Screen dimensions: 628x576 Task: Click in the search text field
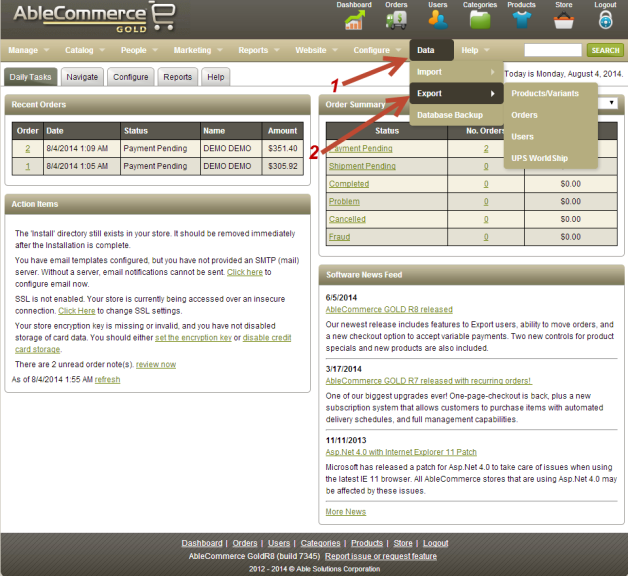point(552,50)
